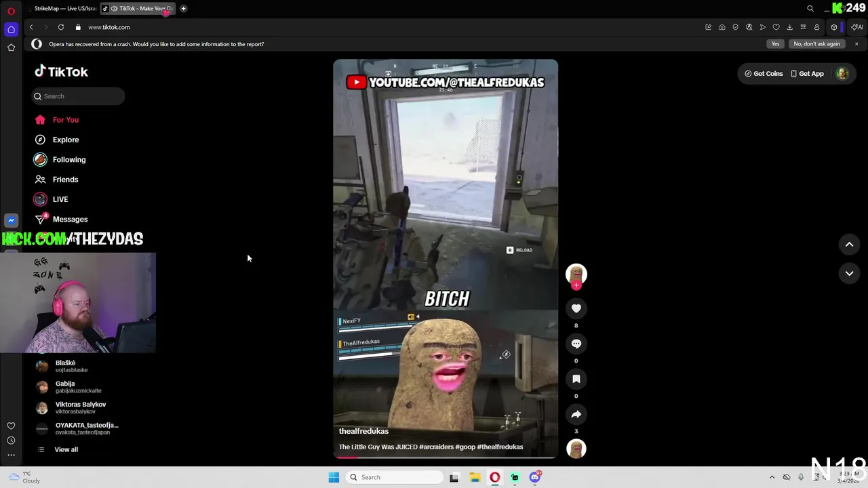Like the video with the heart icon
Image resolution: width=868 pixels, height=488 pixels.
tap(576, 308)
